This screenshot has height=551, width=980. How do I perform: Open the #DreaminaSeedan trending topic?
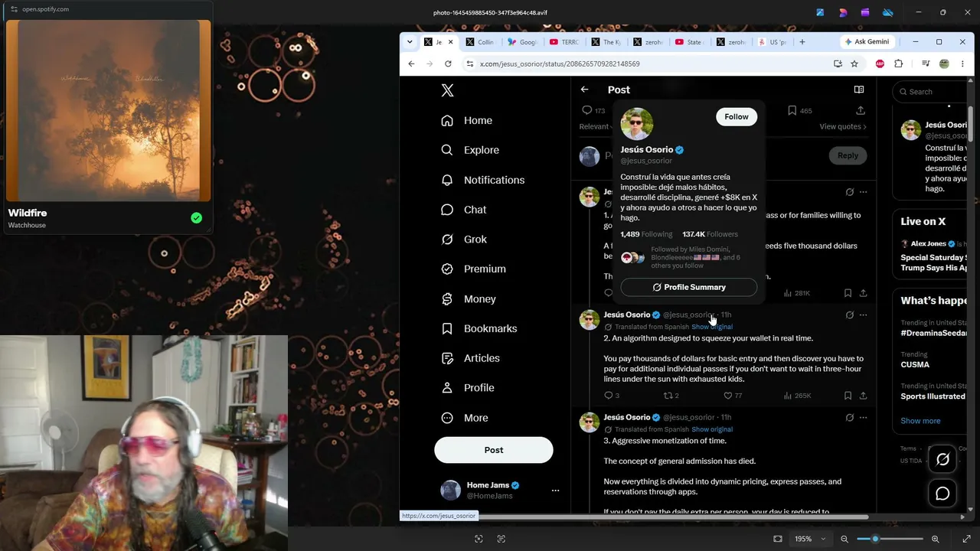click(933, 333)
